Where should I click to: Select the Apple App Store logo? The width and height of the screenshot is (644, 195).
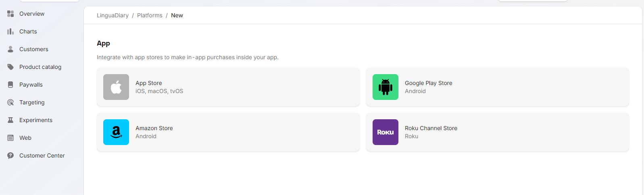click(116, 87)
